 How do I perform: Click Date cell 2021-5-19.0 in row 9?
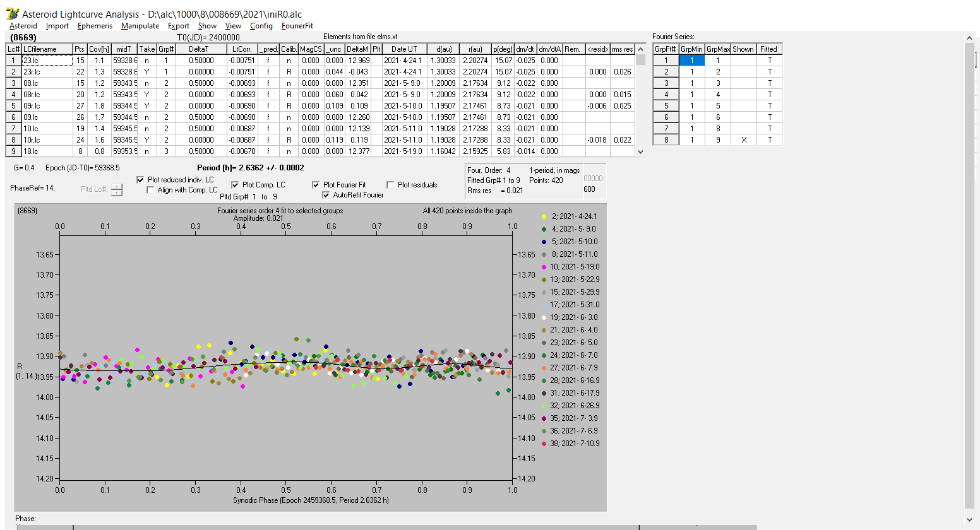pyautogui.click(x=404, y=151)
